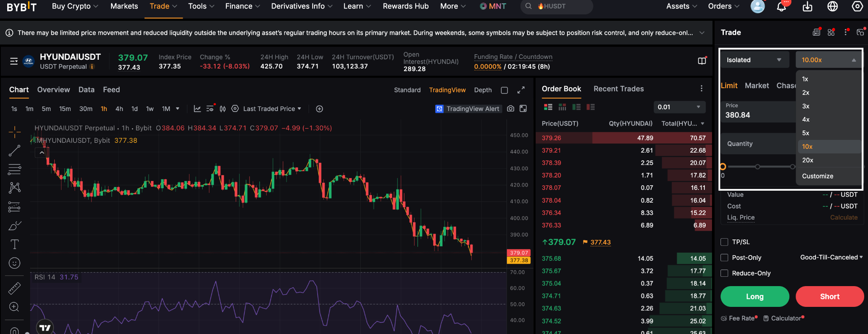Click the HYUNDAIUSDT info icon

click(92, 67)
